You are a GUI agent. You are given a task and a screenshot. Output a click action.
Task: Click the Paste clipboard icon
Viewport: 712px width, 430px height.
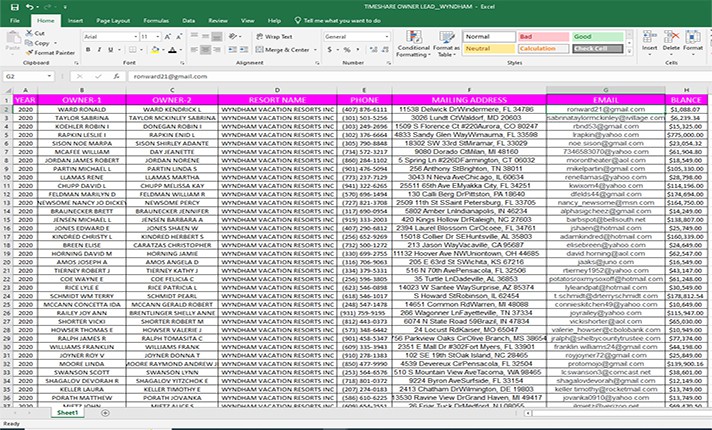(x=13, y=40)
